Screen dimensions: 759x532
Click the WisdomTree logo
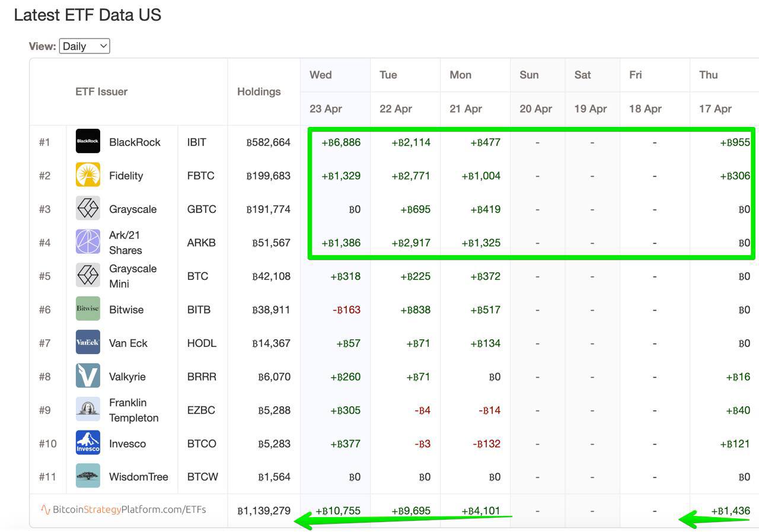click(x=88, y=476)
